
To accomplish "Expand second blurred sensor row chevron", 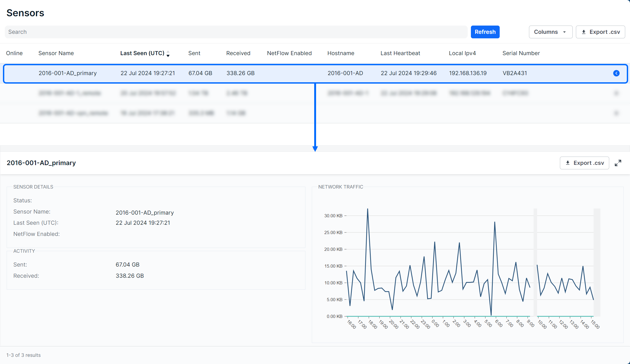I will 616,93.
